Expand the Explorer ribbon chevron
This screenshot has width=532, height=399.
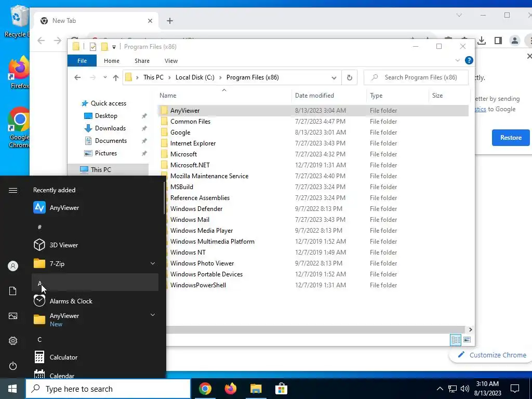point(457,60)
